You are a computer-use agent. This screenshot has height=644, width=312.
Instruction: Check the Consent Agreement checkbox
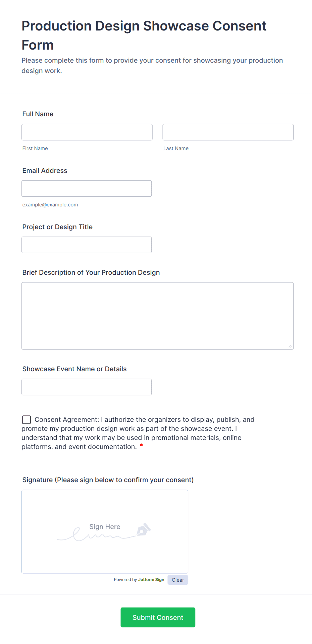[27, 420]
